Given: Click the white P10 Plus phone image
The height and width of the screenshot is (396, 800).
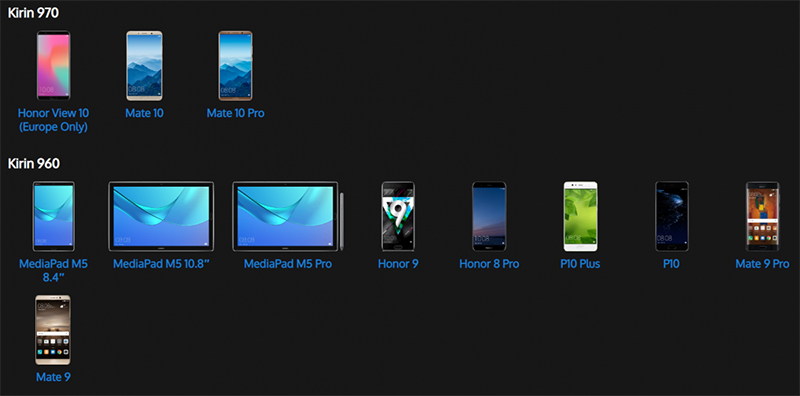Looking at the screenshot, I should (580, 216).
